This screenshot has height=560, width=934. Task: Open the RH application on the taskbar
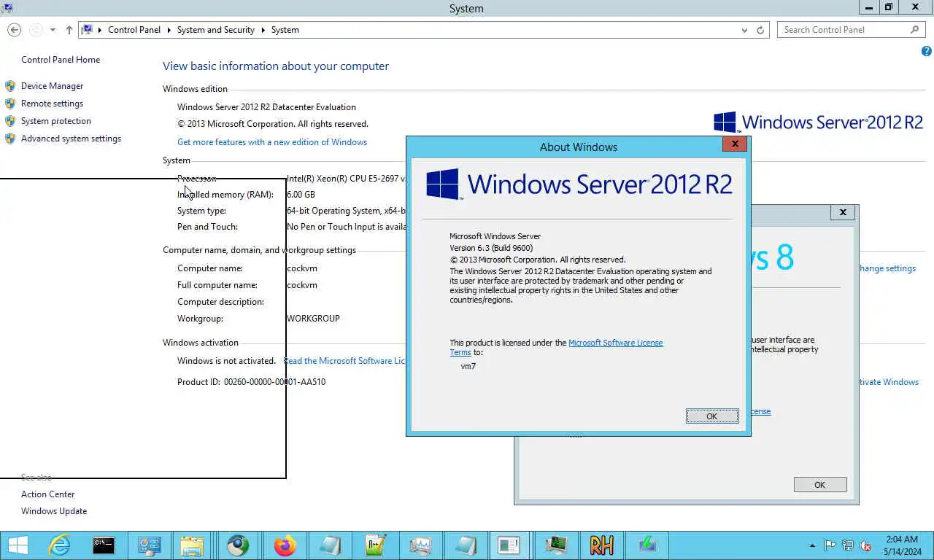[x=601, y=545]
